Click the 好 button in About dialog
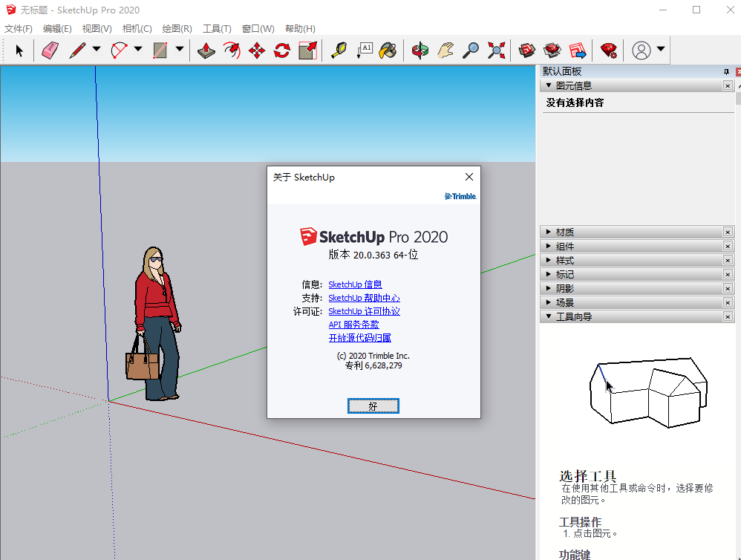The width and height of the screenshot is (741, 560). click(373, 406)
